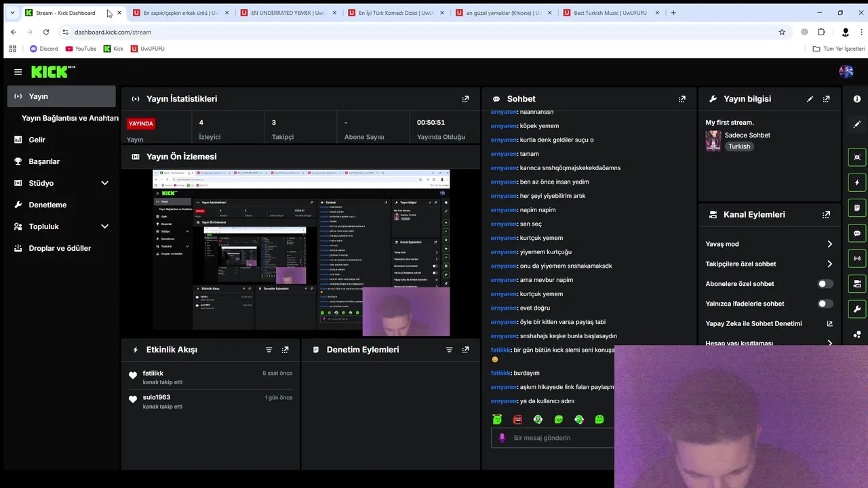Image resolution: width=868 pixels, height=488 pixels.
Task: Open a new browser tab
Action: (673, 13)
